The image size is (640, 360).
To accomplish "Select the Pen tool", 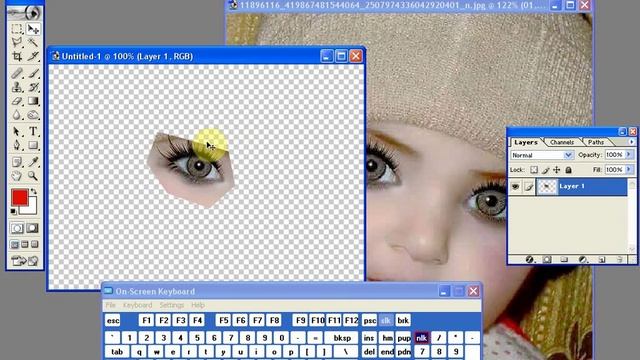I will [x=17, y=145].
